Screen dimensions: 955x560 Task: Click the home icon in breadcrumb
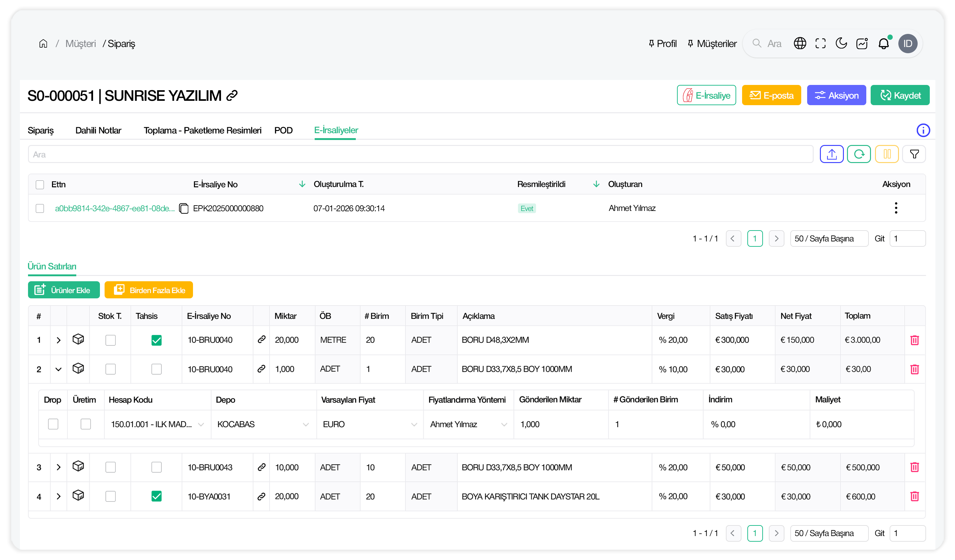(43, 44)
